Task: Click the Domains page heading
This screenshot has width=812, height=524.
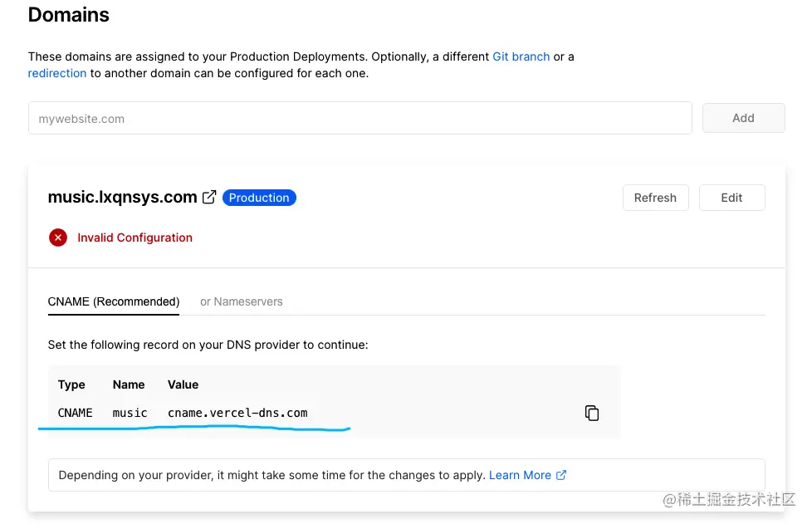Action: (x=69, y=15)
